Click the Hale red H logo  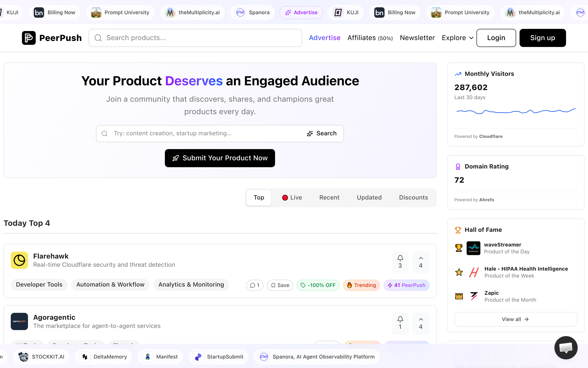[473, 272]
